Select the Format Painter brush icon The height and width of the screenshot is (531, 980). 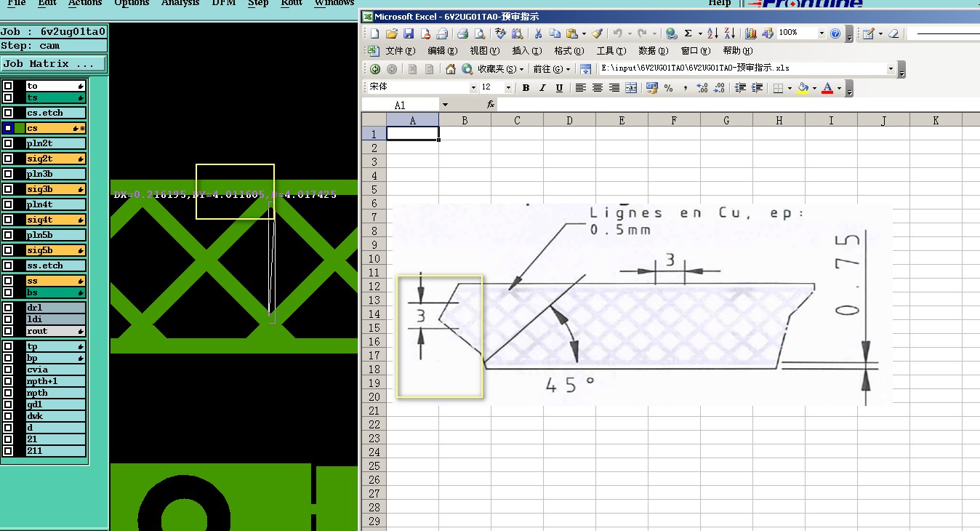coord(597,33)
